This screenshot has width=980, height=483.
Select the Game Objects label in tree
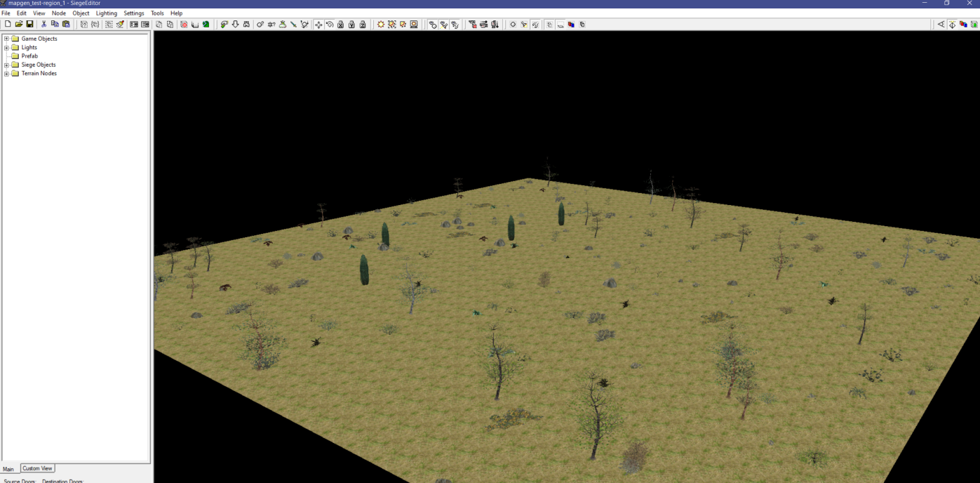click(39, 39)
